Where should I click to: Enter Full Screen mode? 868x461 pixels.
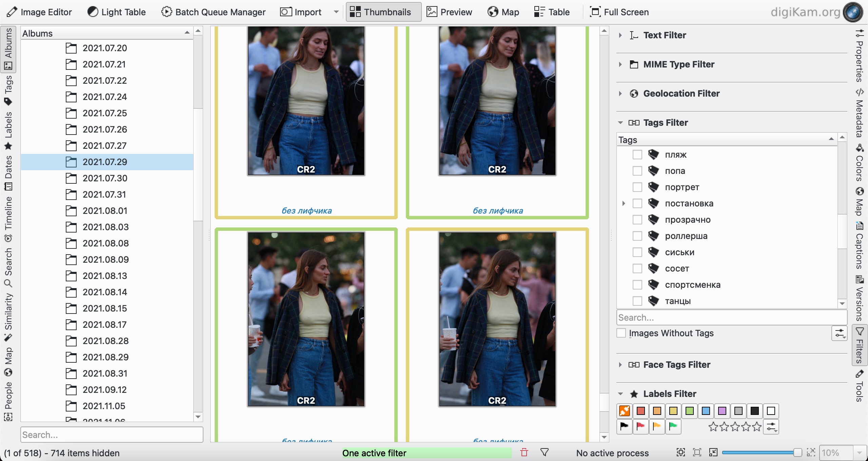(x=619, y=12)
